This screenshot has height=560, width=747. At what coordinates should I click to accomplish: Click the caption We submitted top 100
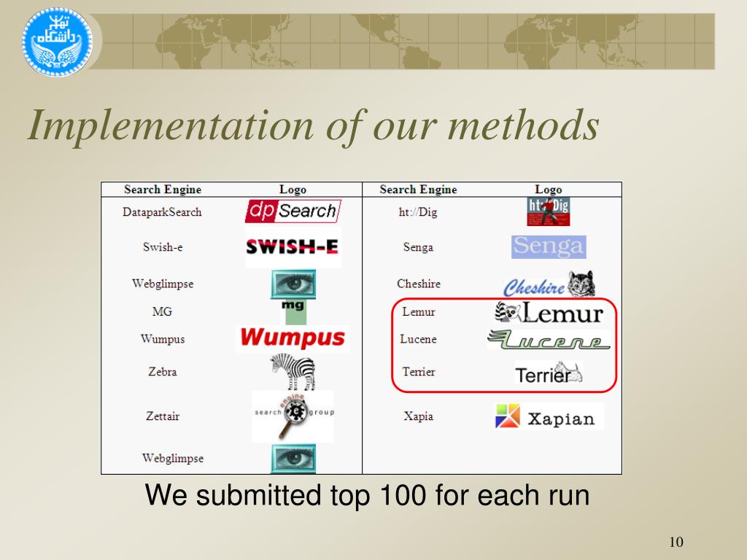pyautogui.click(x=368, y=495)
